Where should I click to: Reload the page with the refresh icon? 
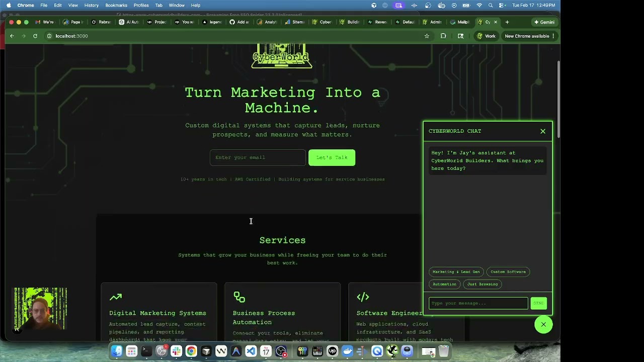click(35, 36)
